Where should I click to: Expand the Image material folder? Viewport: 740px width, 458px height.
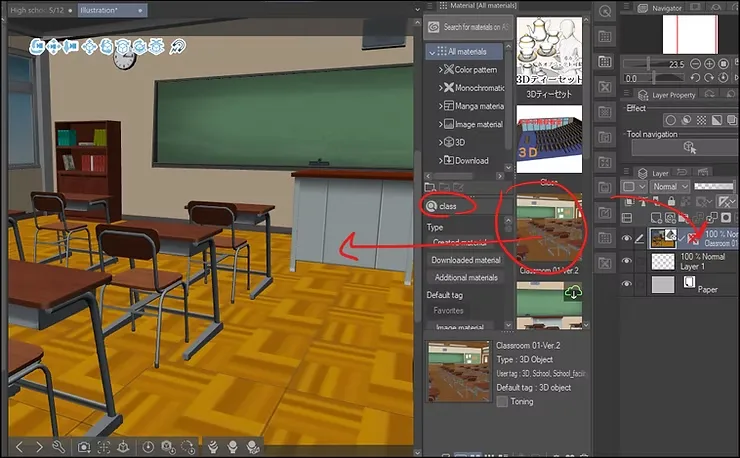pyautogui.click(x=440, y=124)
